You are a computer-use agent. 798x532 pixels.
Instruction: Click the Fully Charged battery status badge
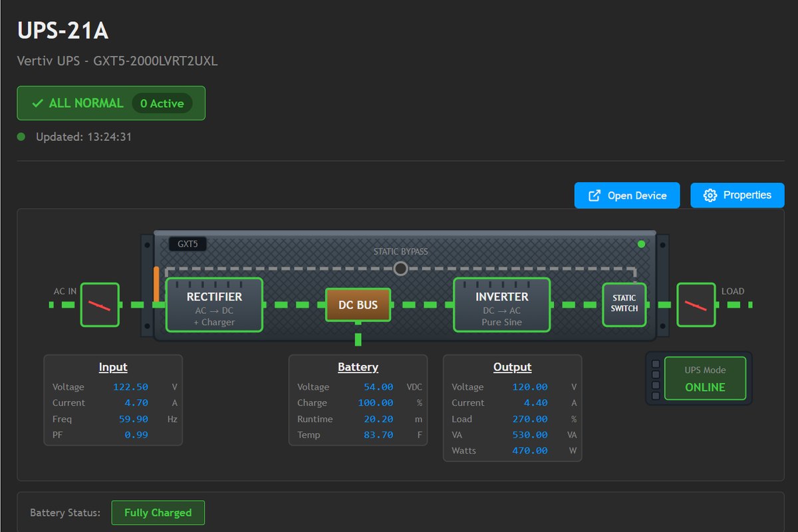point(158,513)
